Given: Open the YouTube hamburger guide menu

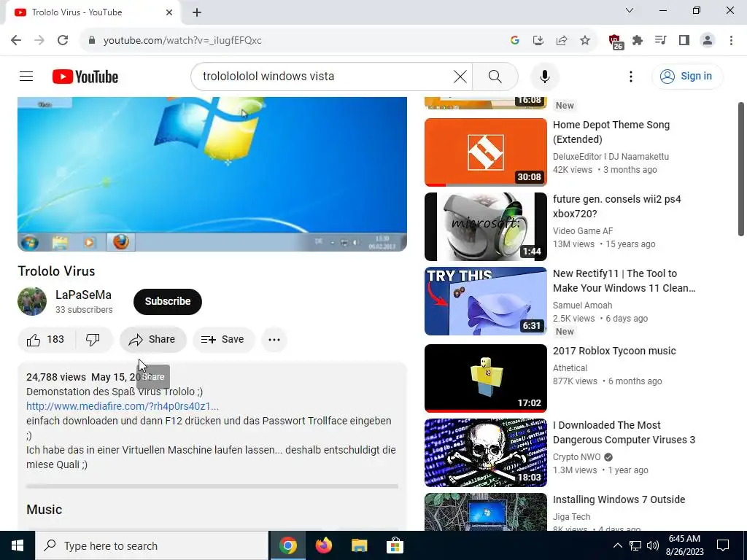Looking at the screenshot, I should 26,76.
